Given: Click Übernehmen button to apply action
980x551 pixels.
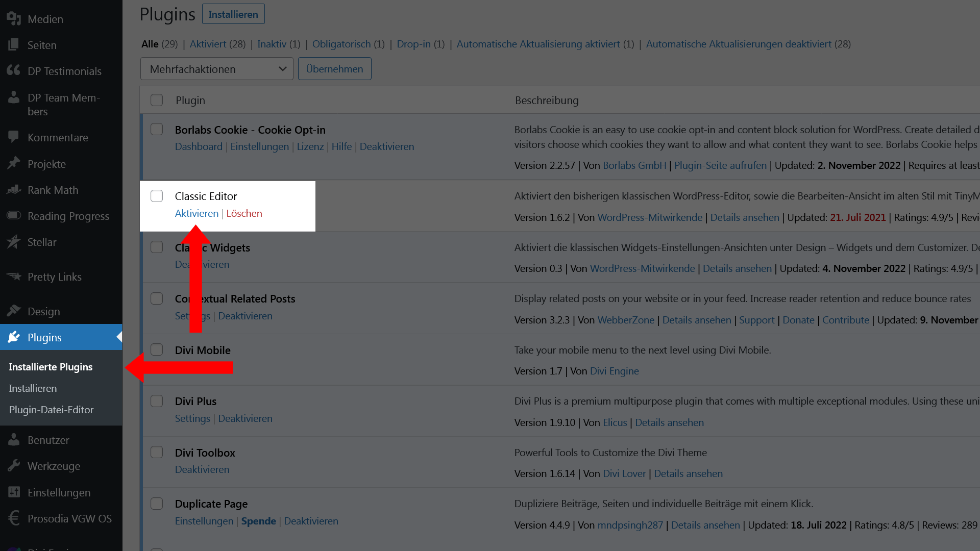Looking at the screenshot, I should click(x=334, y=69).
